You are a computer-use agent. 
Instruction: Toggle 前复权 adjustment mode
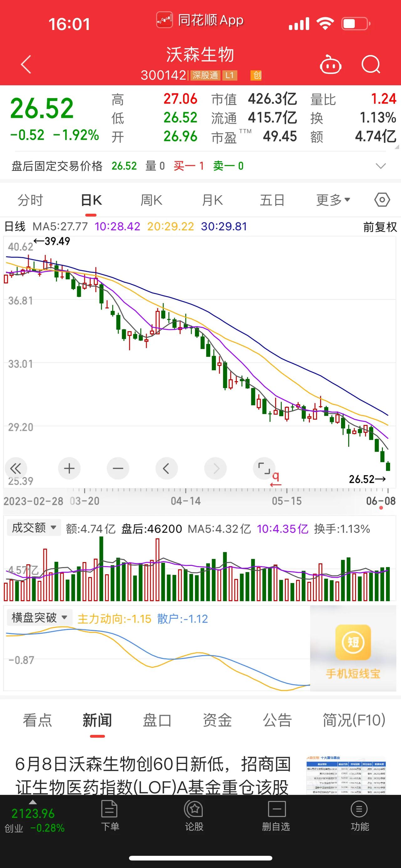pyautogui.click(x=380, y=227)
